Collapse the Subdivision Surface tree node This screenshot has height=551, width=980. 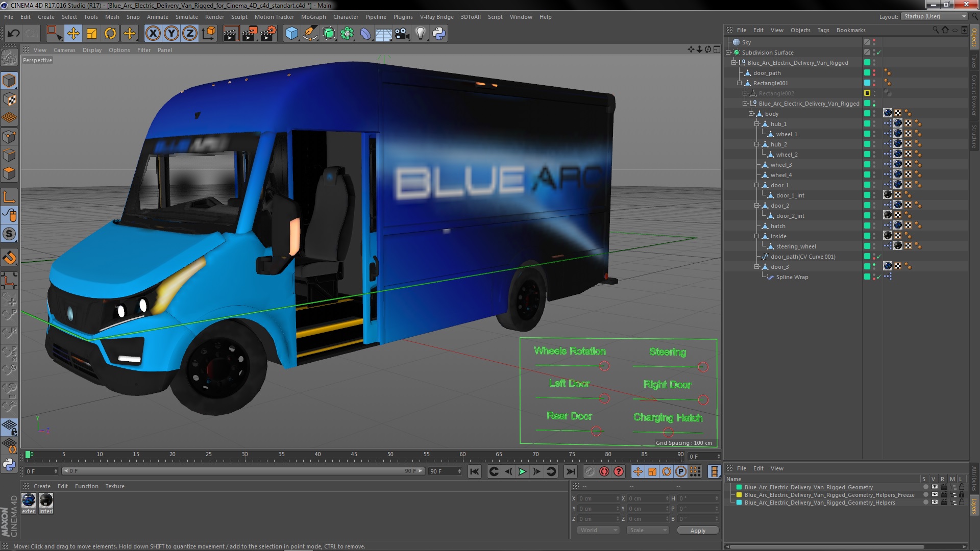coord(728,53)
